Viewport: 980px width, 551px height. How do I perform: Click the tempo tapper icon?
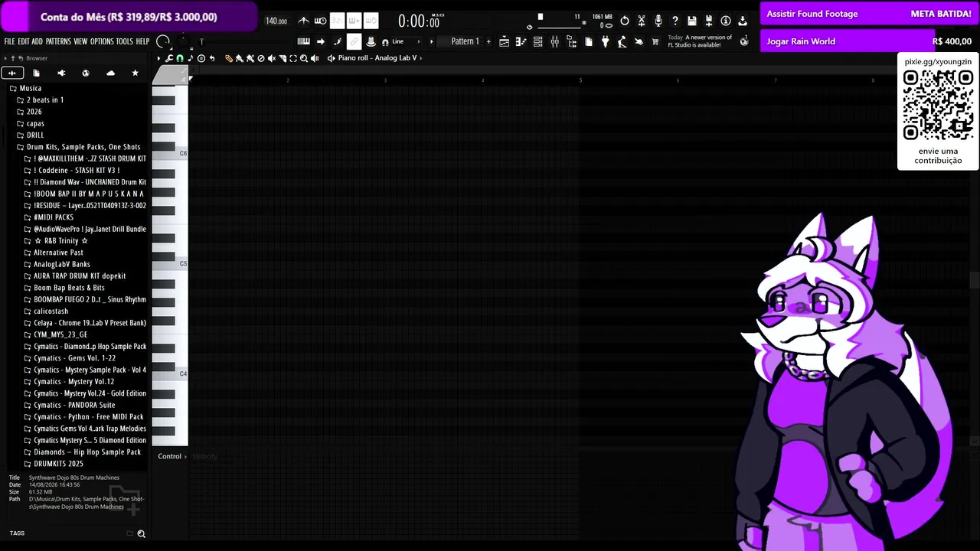[x=622, y=41]
